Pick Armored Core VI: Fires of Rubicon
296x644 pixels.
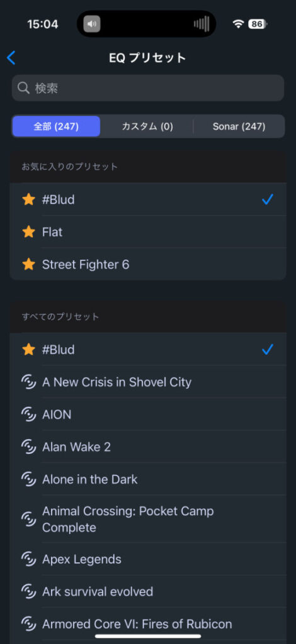(x=148, y=625)
